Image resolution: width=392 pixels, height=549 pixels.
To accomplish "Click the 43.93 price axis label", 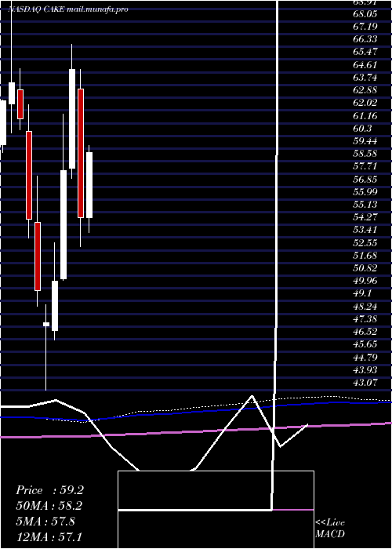I will click(365, 369).
